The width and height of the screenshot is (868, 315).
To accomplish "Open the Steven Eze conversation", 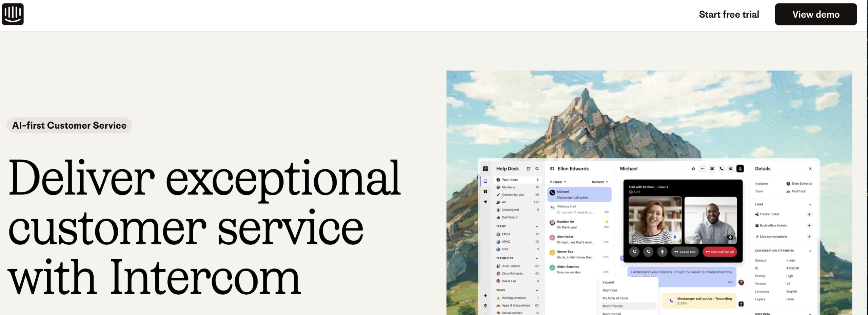I will point(579,254).
